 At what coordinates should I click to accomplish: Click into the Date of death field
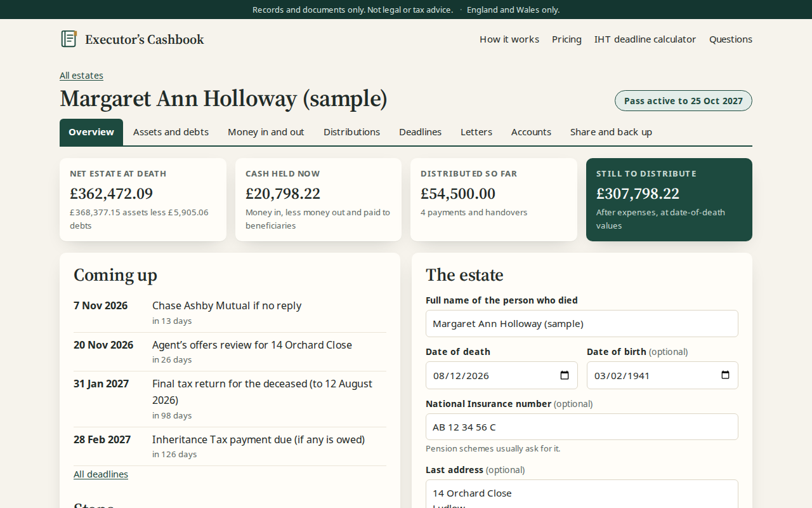pyautogui.click(x=501, y=375)
